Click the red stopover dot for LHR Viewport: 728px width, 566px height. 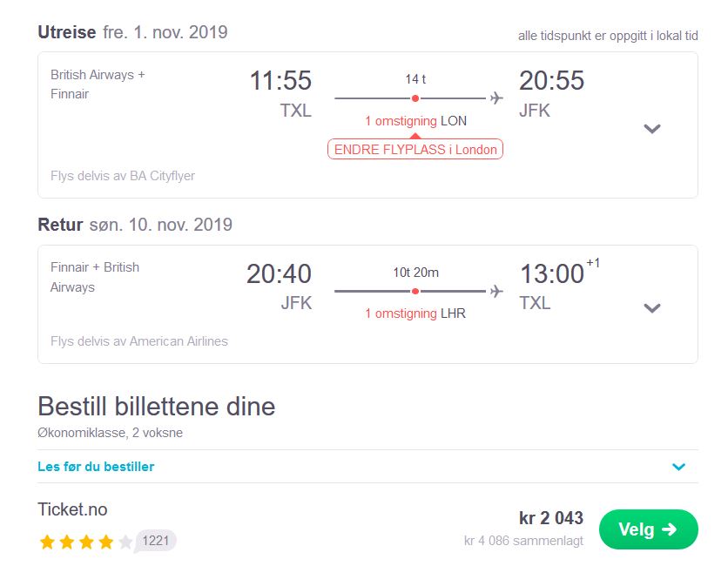[415, 291]
